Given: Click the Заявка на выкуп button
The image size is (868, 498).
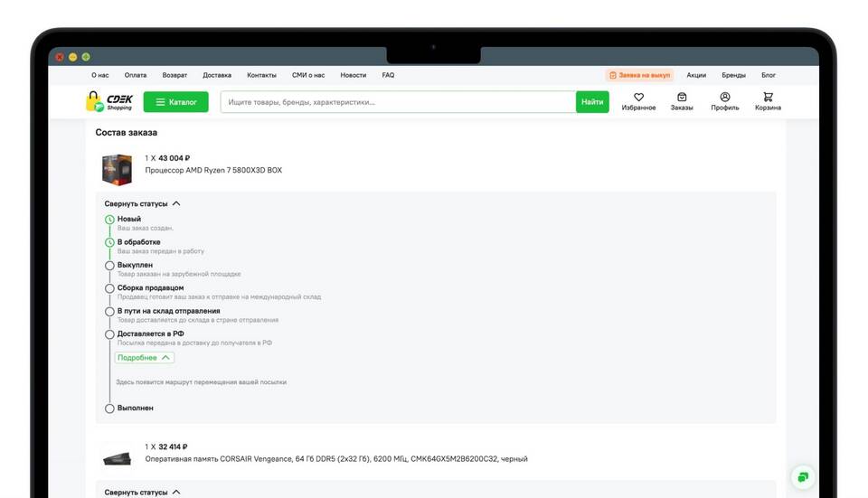Looking at the screenshot, I should click(639, 75).
